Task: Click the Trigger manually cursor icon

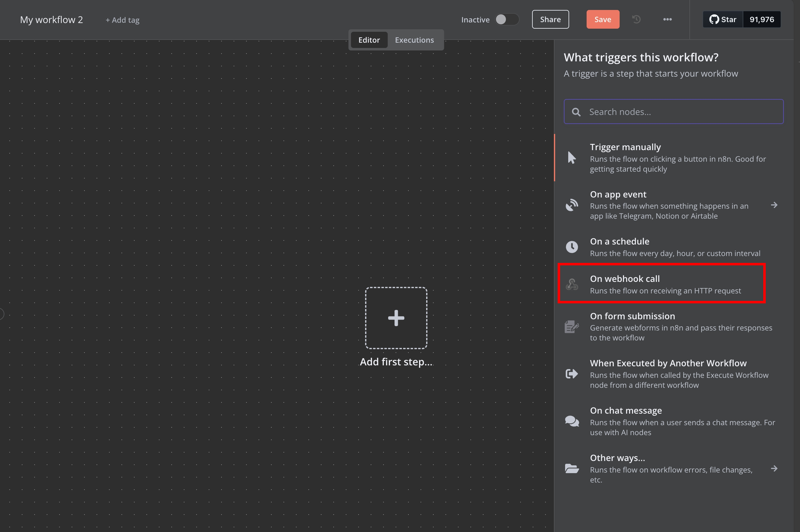Action: point(572,157)
